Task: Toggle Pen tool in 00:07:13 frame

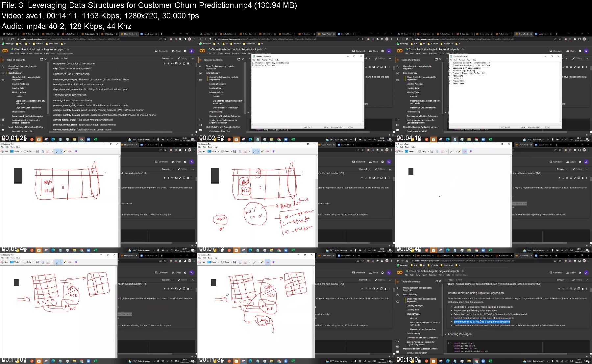Action: 255,151
